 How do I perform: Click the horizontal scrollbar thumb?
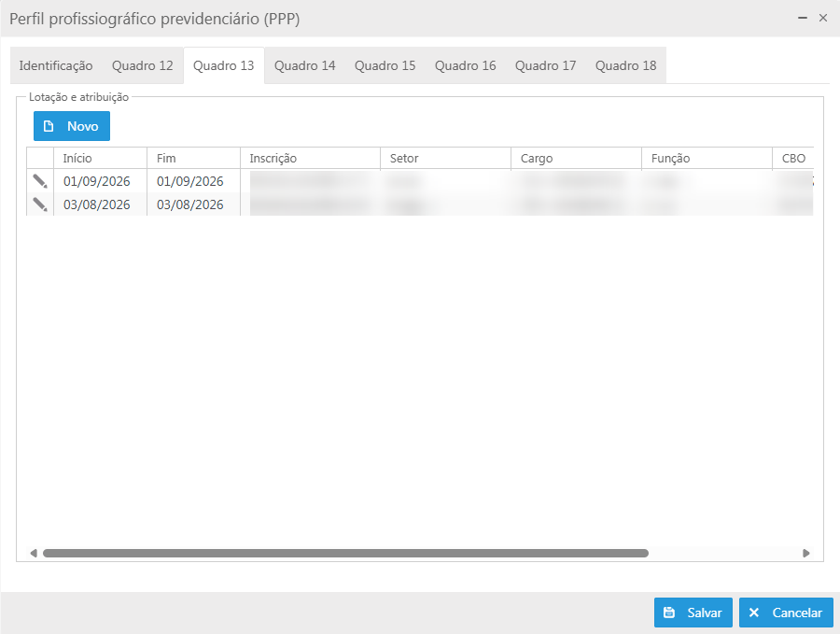point(345,553)
